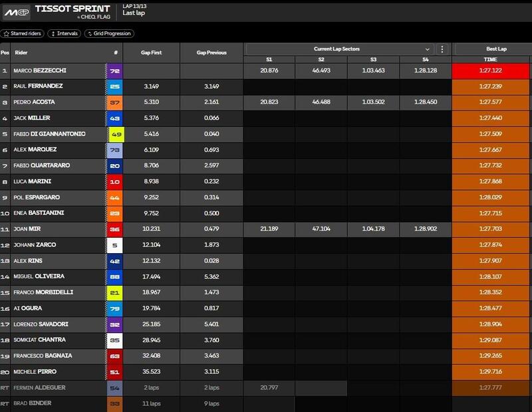Toggle the Starred riders filter
532x412 pixels.
22,33
